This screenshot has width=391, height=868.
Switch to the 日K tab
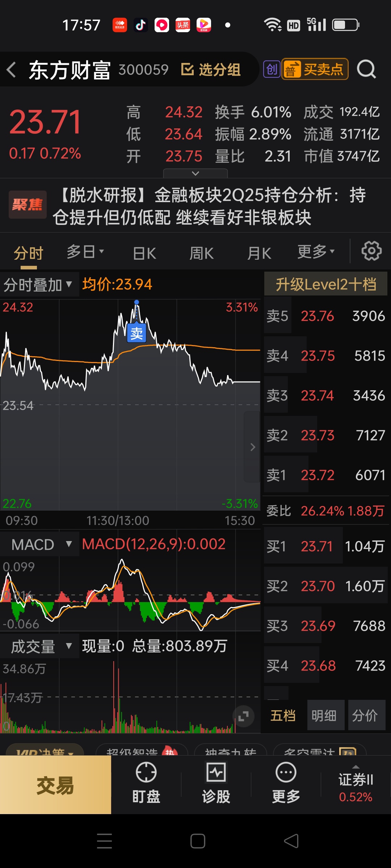144,253
